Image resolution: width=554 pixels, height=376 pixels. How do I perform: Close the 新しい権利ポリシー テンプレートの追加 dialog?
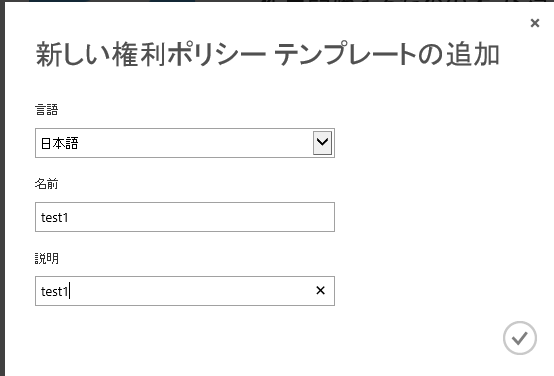pos(535,23)
